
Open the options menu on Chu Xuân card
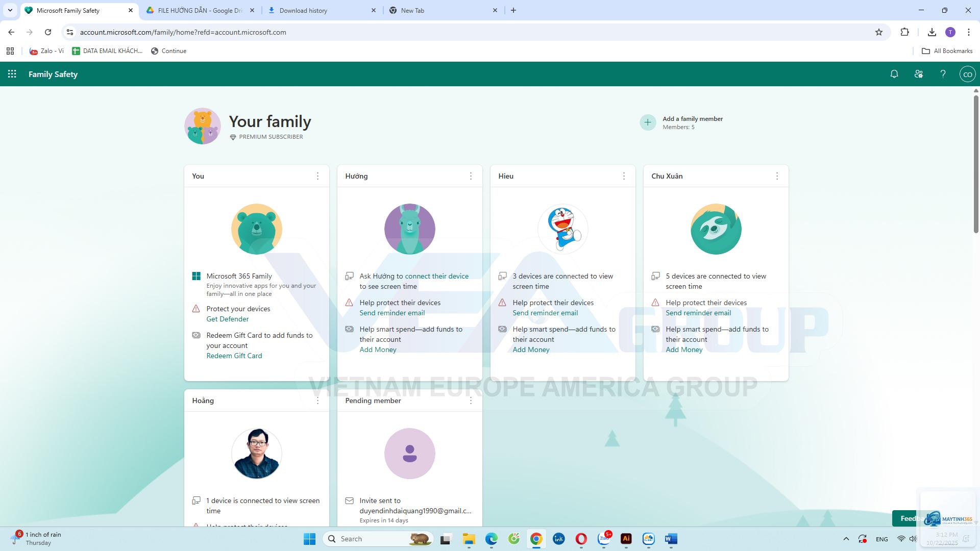[x=777, y=176]
